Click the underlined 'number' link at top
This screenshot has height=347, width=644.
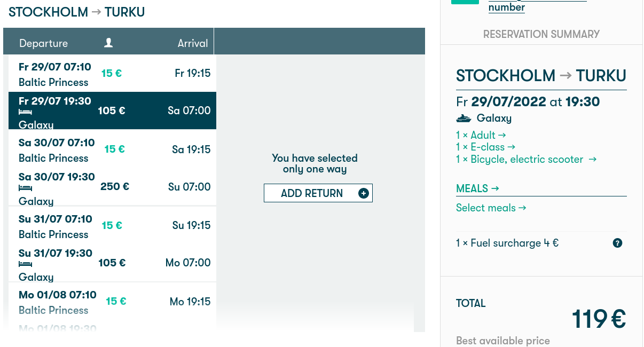tap(506, 7)
